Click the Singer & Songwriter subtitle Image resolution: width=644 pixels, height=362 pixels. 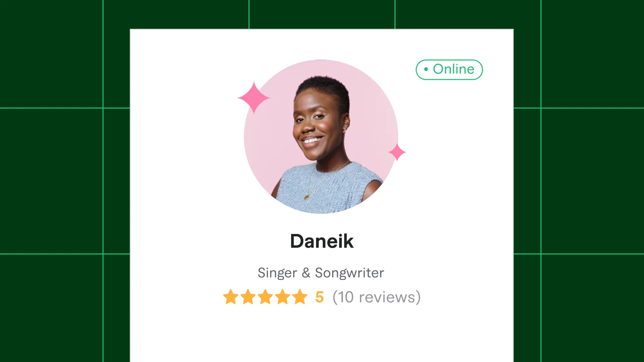pos(321,273)
